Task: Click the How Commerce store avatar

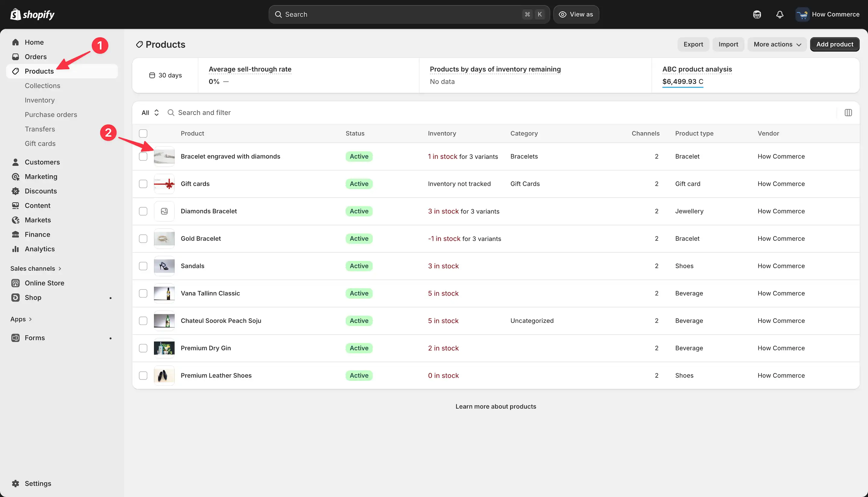Action: tap(802, 14)
